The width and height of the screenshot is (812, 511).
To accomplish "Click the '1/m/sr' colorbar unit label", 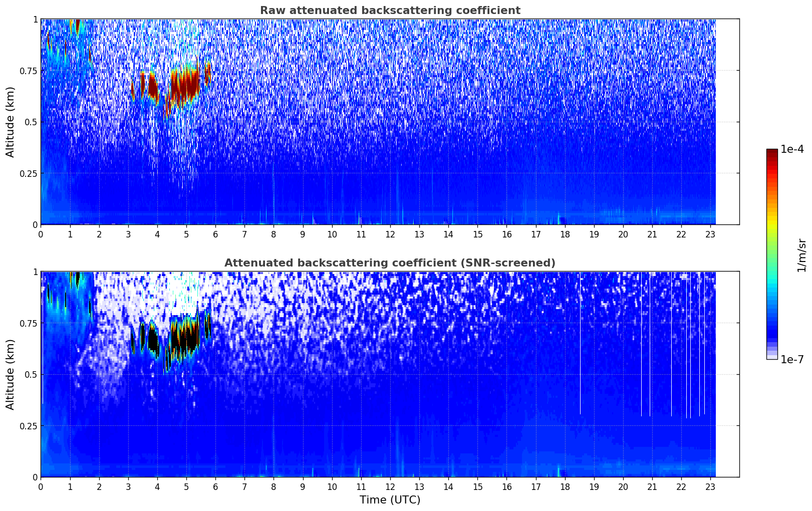I will (801, 255).
